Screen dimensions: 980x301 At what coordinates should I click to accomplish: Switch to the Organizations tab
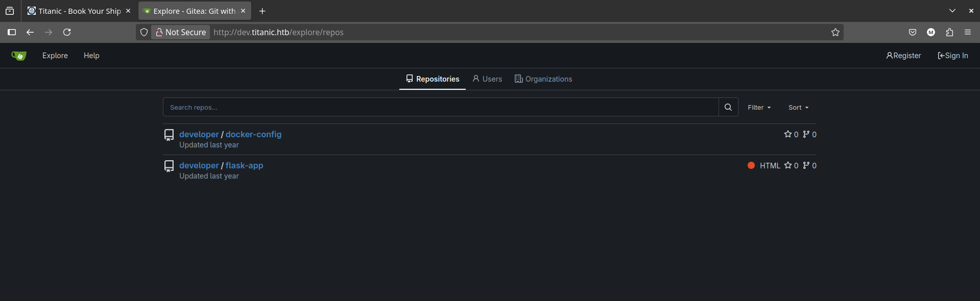(543, 79)
